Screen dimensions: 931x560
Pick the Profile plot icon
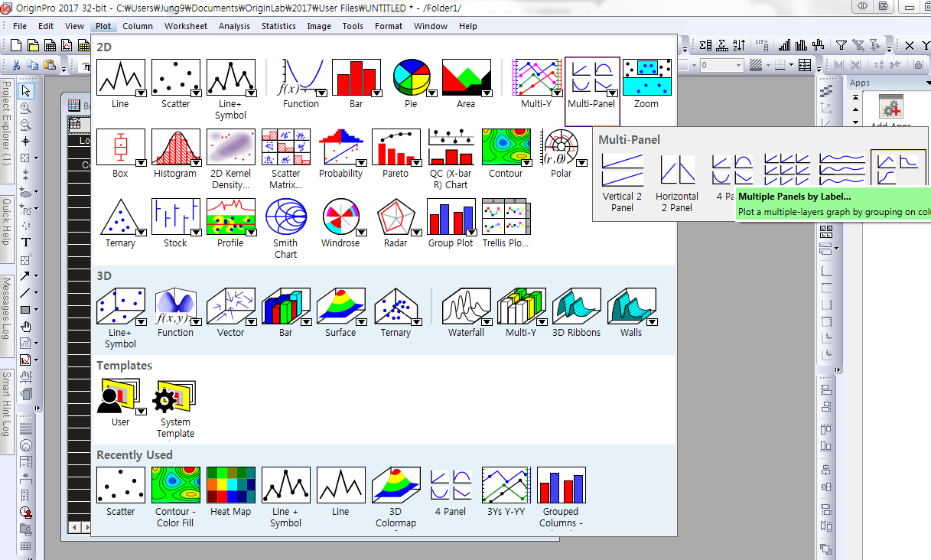pos(230,217)
